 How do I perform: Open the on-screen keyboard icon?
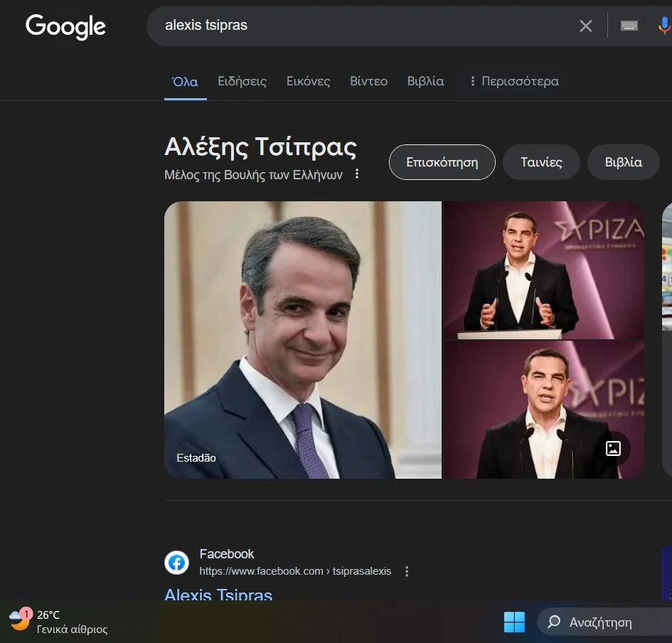click(629, 26)
